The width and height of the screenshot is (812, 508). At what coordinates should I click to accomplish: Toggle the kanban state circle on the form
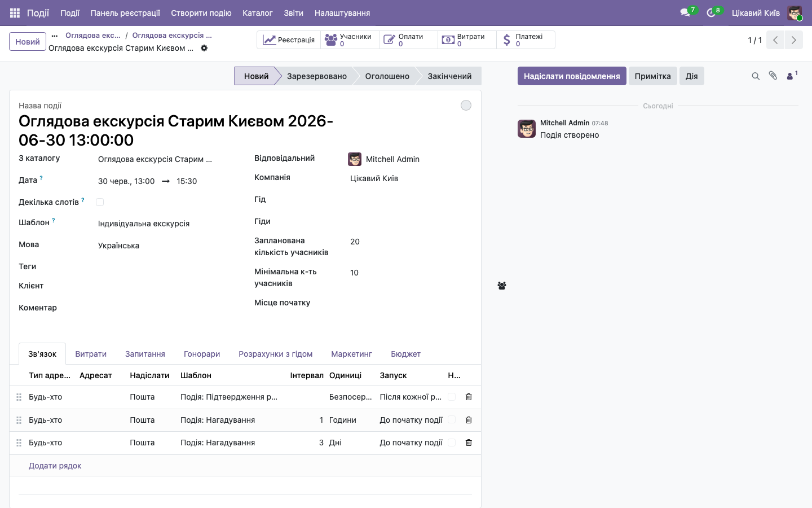pyautogui.click(x=466, y=106)
